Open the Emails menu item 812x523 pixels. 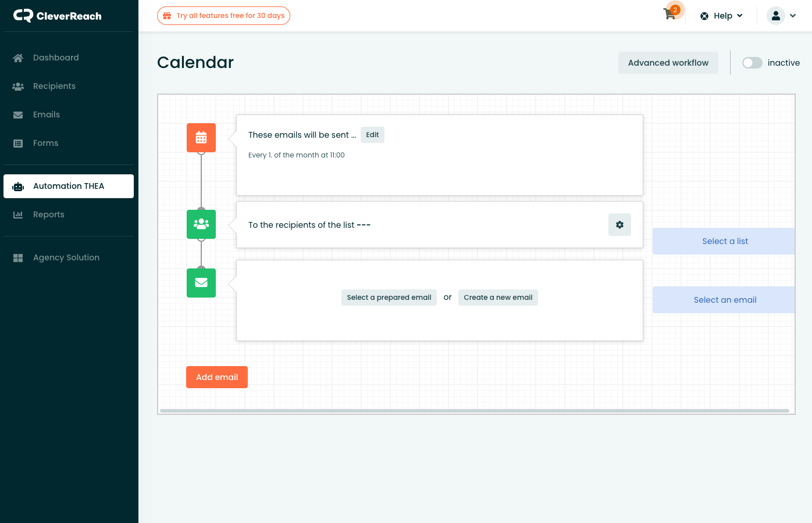pyautogui.click(x=69, y=114)
